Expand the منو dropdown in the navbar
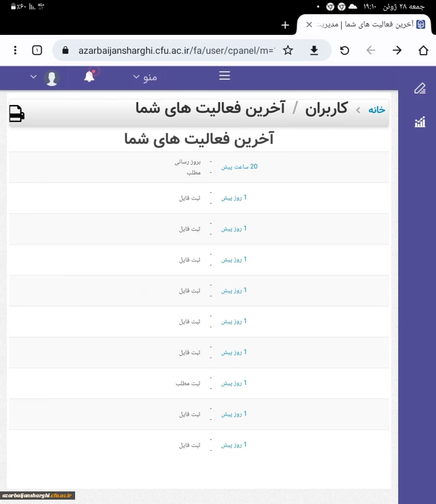The width and height of the screenshot is (436, 504). tap(145, 77)
